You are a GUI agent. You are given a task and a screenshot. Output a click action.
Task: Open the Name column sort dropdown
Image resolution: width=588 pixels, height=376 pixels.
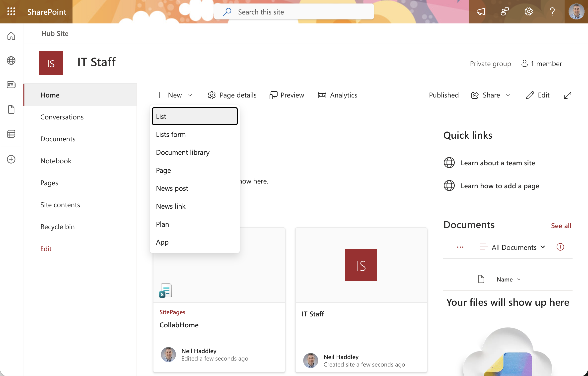509,279
